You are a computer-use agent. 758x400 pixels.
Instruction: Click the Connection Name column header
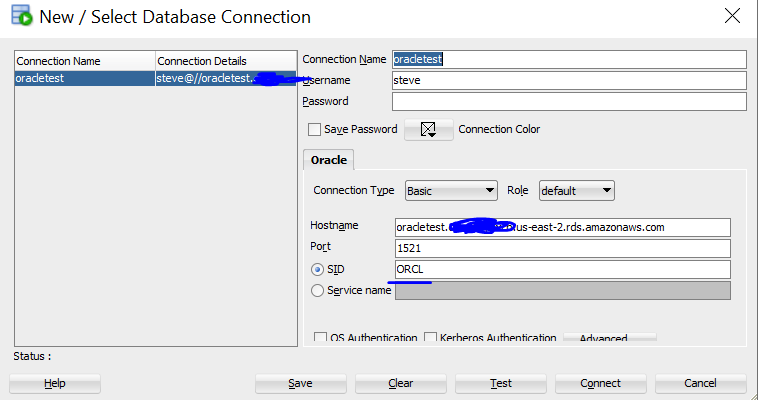point(85,61)
